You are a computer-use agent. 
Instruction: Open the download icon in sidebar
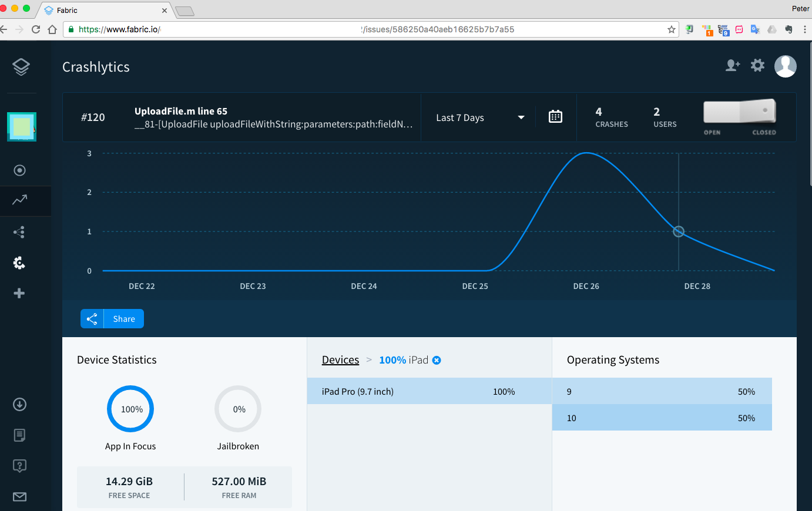19,404
